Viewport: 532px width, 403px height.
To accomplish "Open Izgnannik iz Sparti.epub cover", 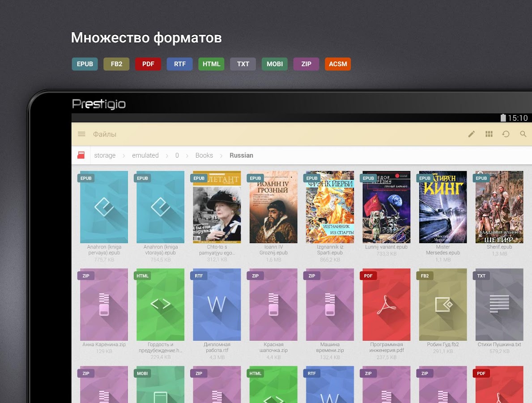I will 330,207.
